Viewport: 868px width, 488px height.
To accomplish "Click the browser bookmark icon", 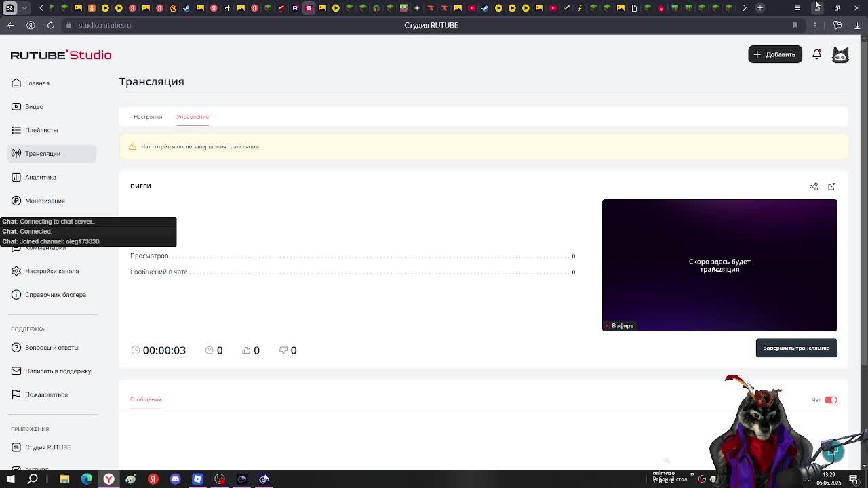I will (x=795, y=25).
